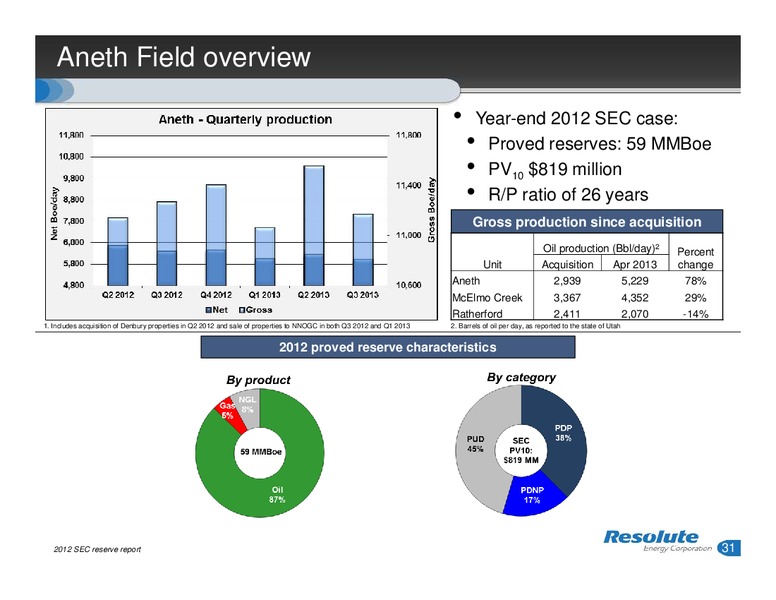Image resolution: width=776 pixels, height=600 pixels.
Task: Click the Resolute Energy Corporation logo
Action: tap(657, 540)
